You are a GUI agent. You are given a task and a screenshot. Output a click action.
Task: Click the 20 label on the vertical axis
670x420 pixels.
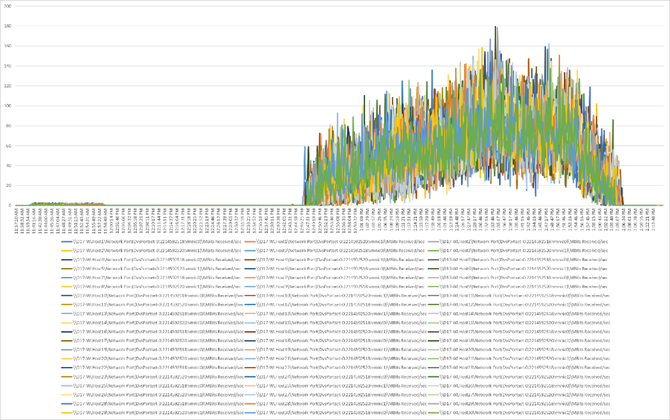tap(8, 185)
